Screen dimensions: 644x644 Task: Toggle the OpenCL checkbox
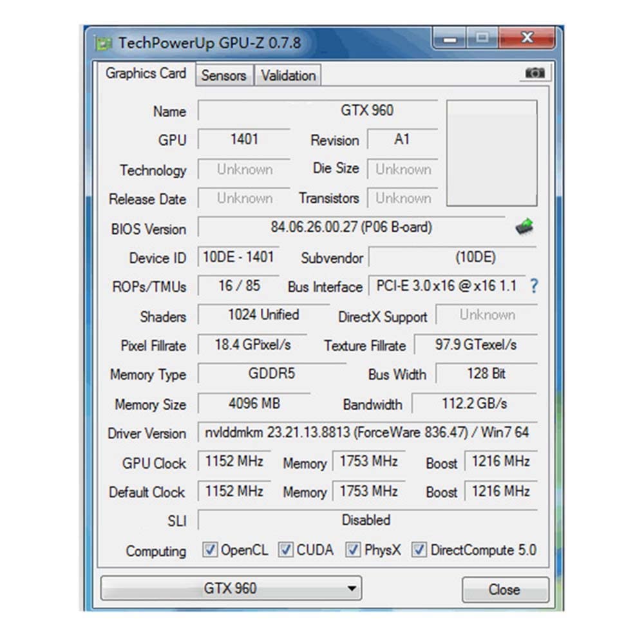tap(210, 549)
